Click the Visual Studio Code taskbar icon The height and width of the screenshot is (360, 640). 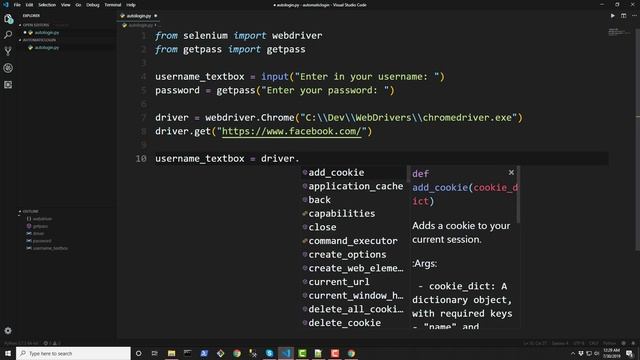click(x=286, y=353)
